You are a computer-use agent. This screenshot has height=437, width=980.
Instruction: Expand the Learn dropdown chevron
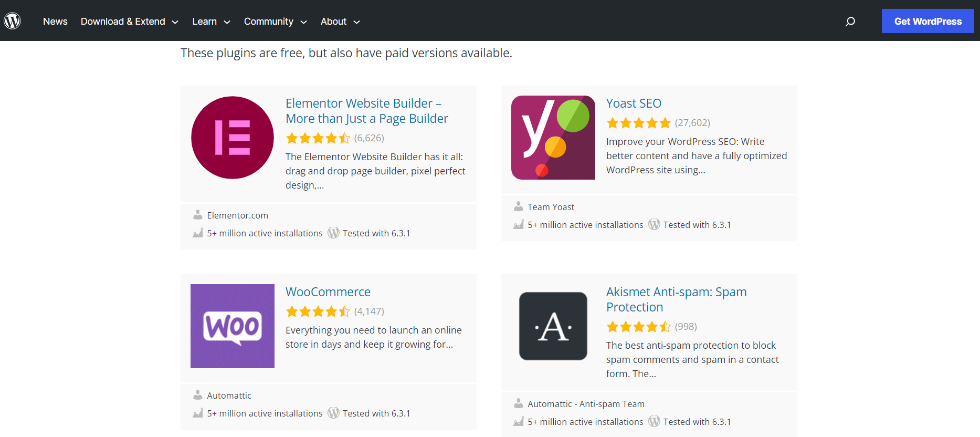click(227, 22)
